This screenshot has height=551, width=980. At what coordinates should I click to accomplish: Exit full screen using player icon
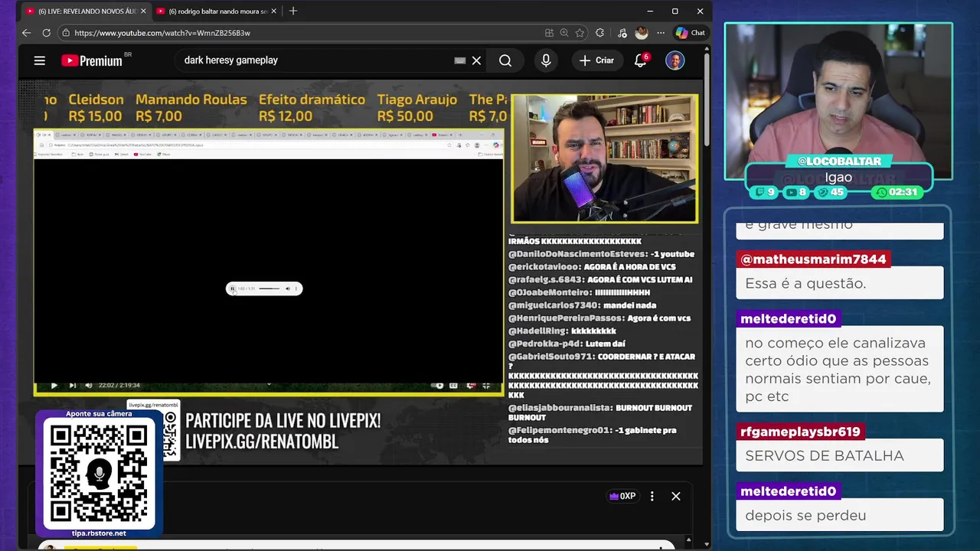pos(486,385)
